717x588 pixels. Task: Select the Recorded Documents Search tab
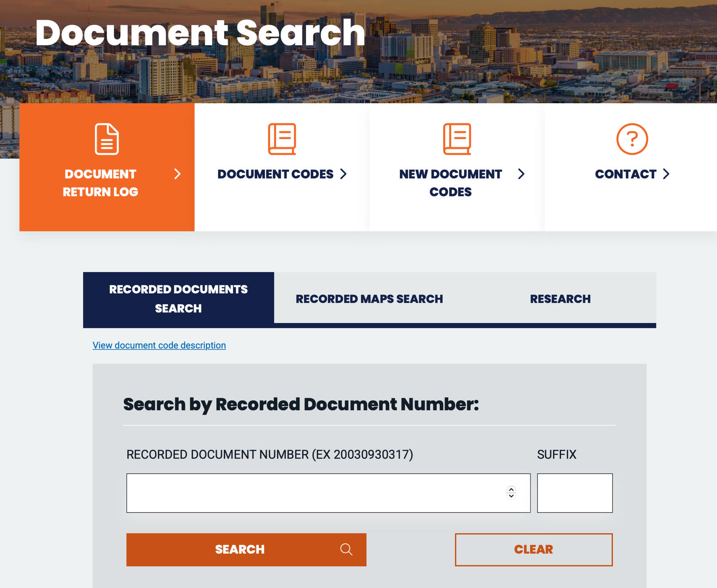click(x=178, y=299)
